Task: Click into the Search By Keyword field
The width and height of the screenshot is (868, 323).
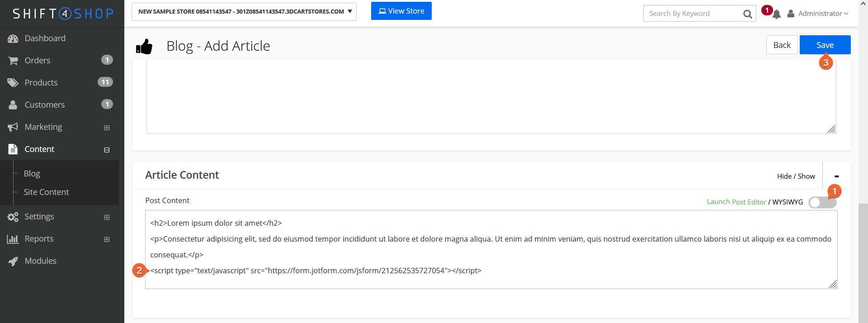Action: 693,14
